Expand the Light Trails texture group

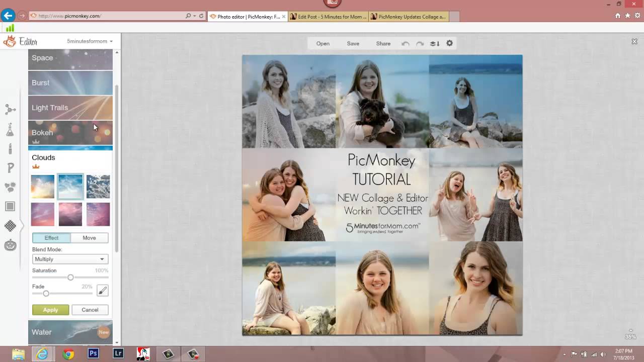[x=70, y=108]
